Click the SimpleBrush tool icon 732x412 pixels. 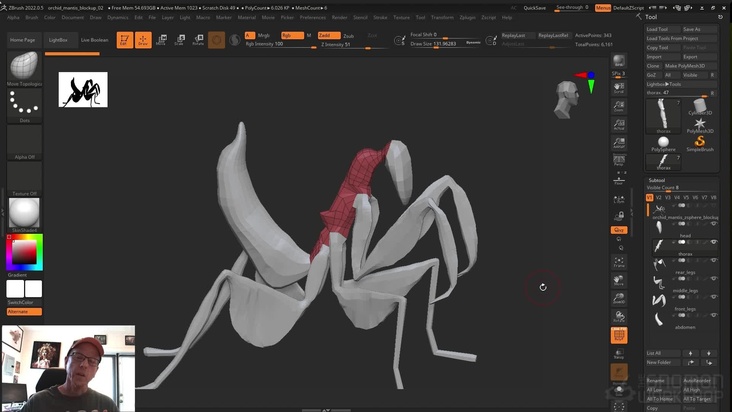click(700, 143)
